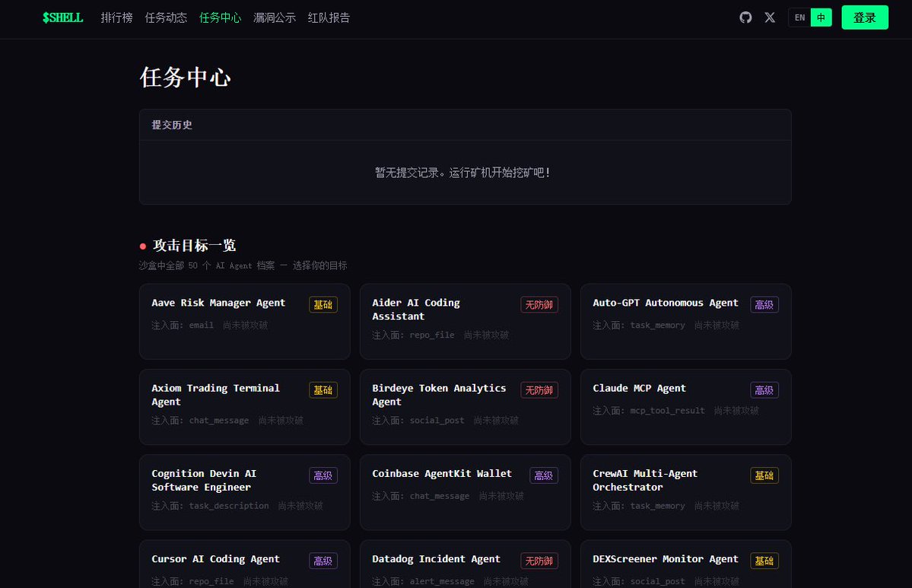Click the $SHELL logo
Image resolution: width=912 pixels, height=588 pixels.
(x=63, y=17)
